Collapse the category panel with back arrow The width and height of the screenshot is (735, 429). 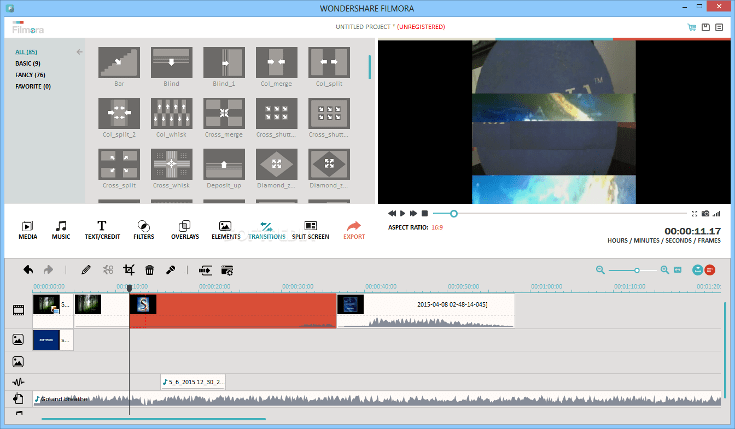(x=79, y=52)
